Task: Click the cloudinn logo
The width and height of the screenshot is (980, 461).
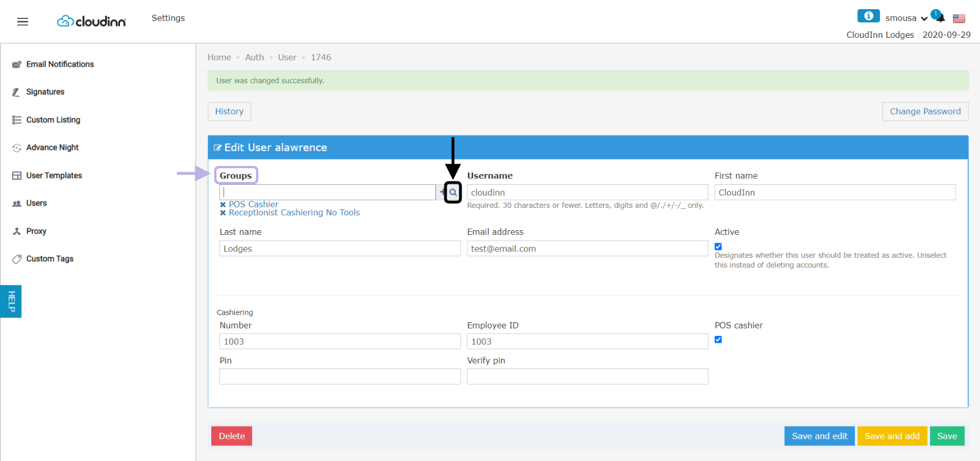Action: [91, 21]
